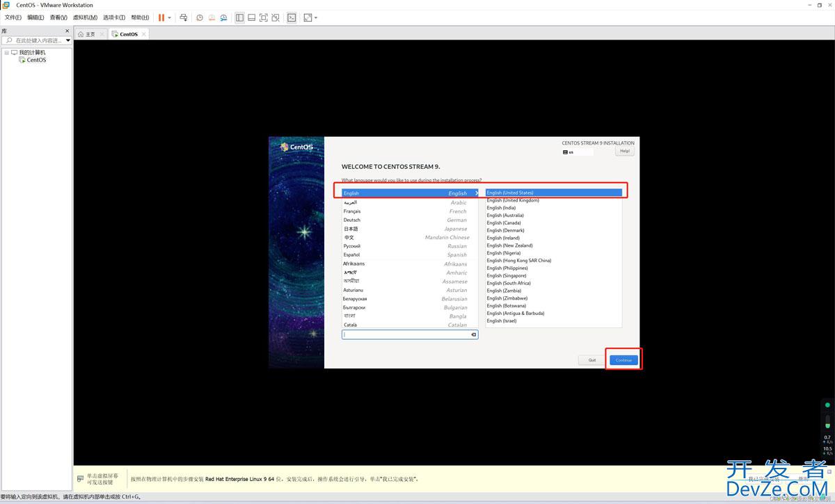The image size is (835, 504).
Task: Click the Unity mode toolbar icon
Action: tap(276, 17)
